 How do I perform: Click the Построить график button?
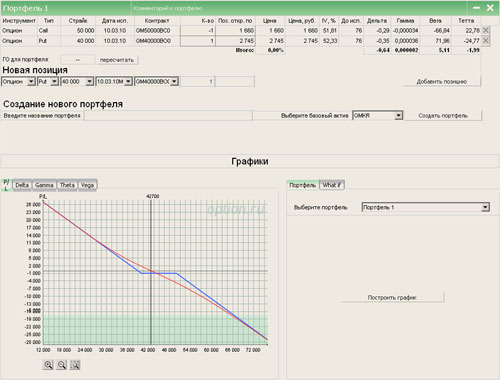392,297
